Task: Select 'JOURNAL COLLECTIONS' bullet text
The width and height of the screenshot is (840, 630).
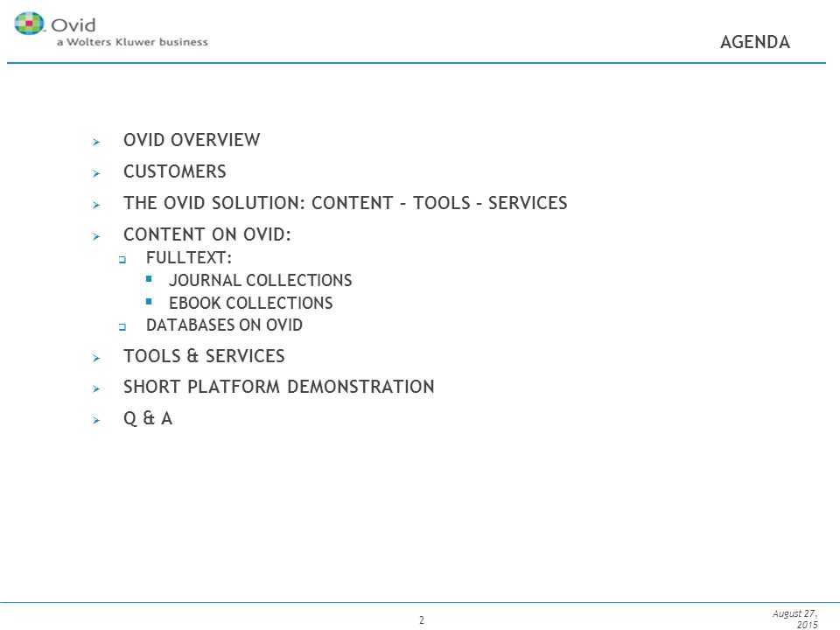Action: 261,280
